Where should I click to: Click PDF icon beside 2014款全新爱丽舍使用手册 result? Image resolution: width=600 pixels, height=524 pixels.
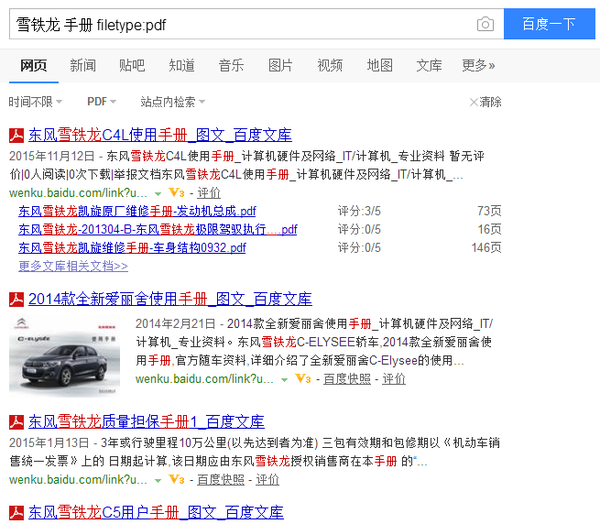(x=16, y=300)
